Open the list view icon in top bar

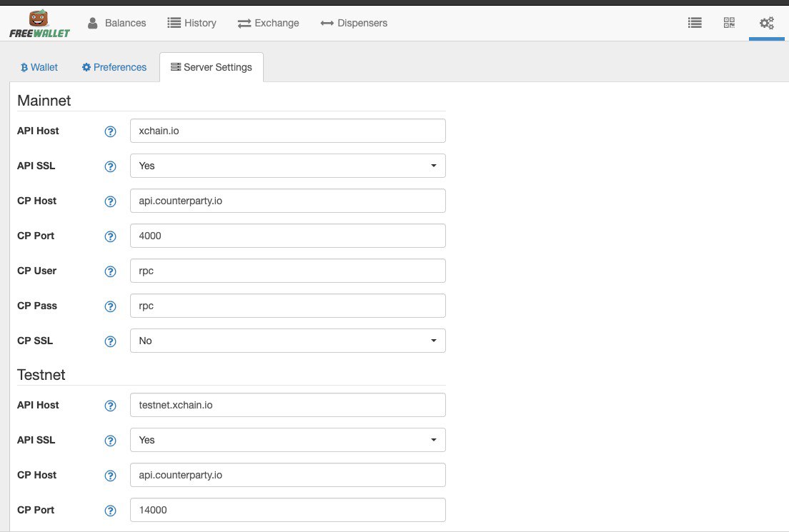[x=694, y=23]
